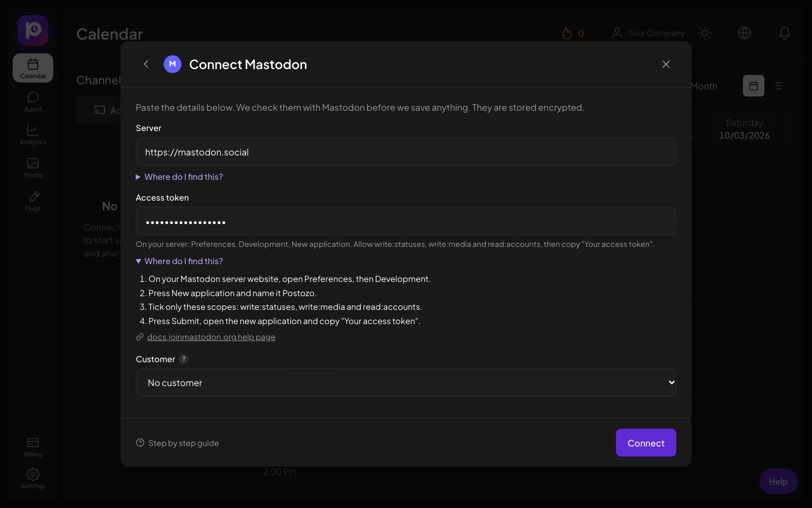
Task: Close the Connect Mastodon dialog
Action: (x=666, y=64)
